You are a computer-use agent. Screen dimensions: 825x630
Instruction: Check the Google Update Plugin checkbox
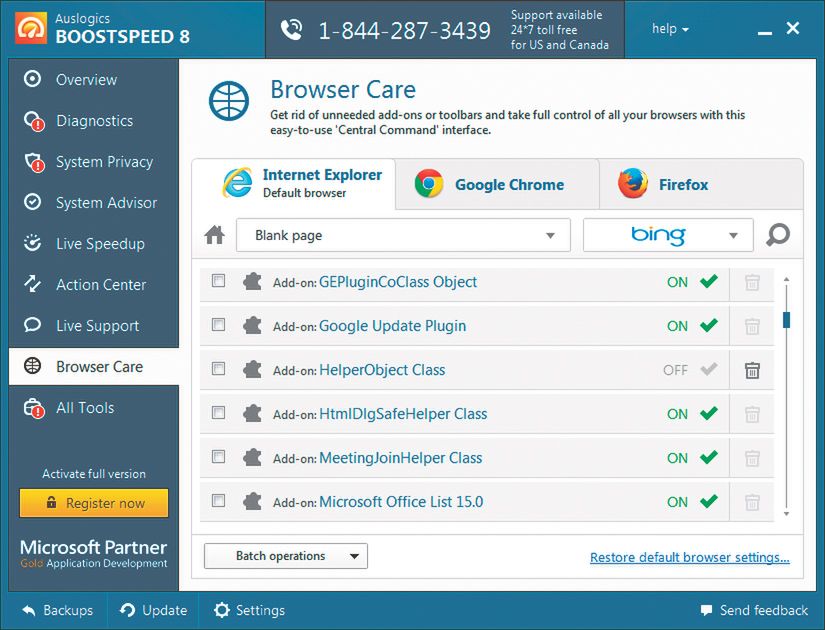pyautogui.click(x=218, y=324)
